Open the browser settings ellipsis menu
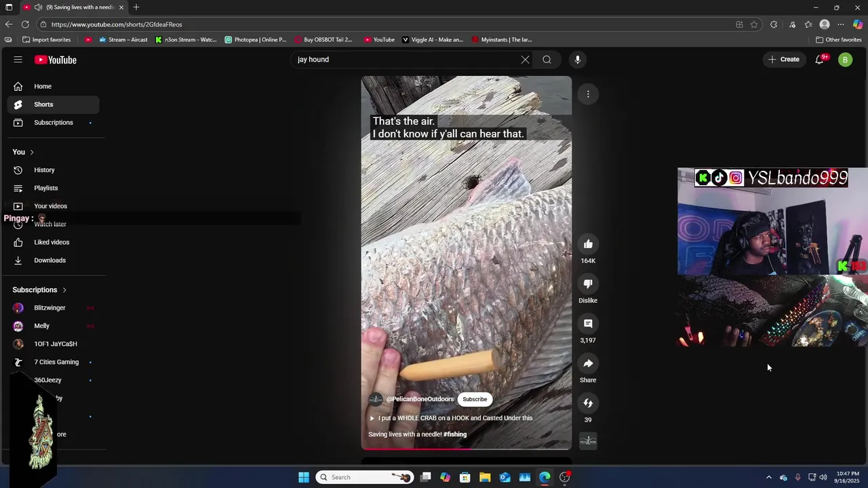Screen dimensions: 868x488 point(841,24)
